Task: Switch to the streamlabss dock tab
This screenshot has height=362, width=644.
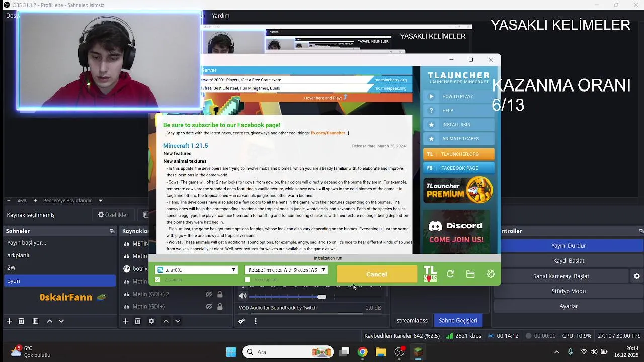Action: [412, 321]
